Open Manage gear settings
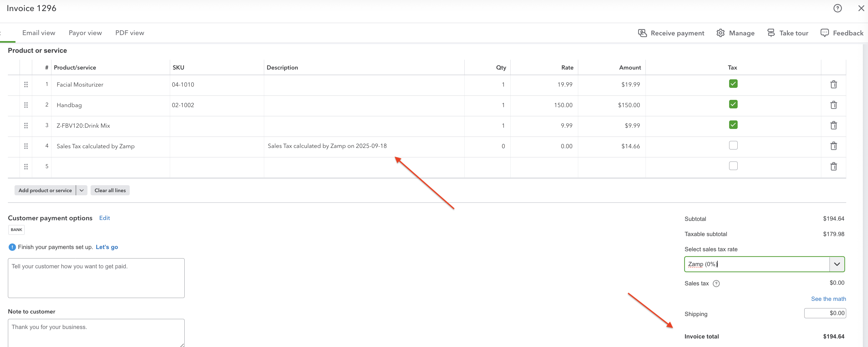 tap(735, 33)
